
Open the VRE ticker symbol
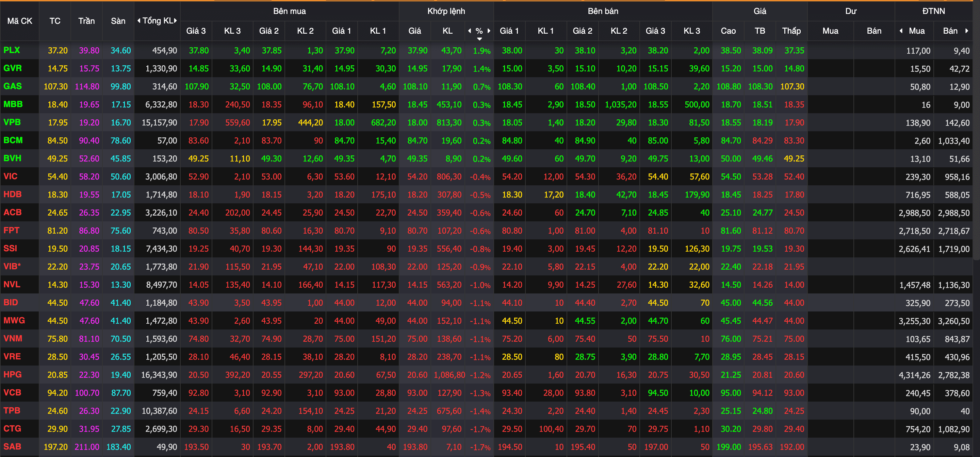12,356
